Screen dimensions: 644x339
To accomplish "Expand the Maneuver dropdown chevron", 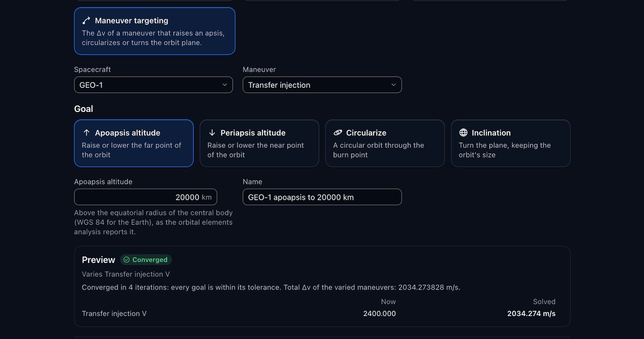I will 393,85.
